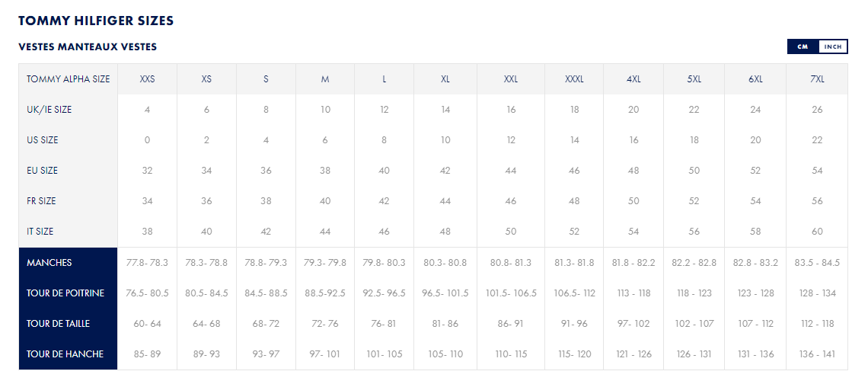Image resolution: width=868 pixels, height=384 pixels.
Task: Click the TOMMY HILFIGER SIZES title
Action: pyautogui.click(x=96, y=21)
